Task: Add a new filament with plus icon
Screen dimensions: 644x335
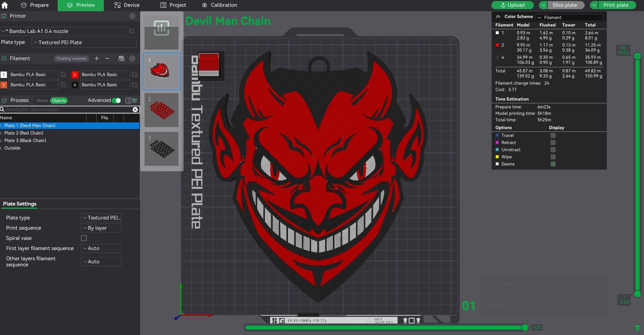Action: 97,58
